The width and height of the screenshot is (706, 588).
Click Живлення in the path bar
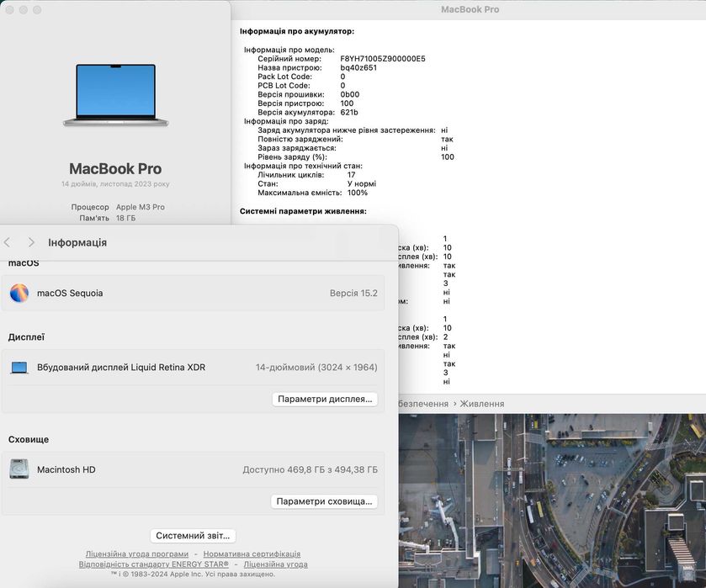pyautogui.click(x=482, y=404)
